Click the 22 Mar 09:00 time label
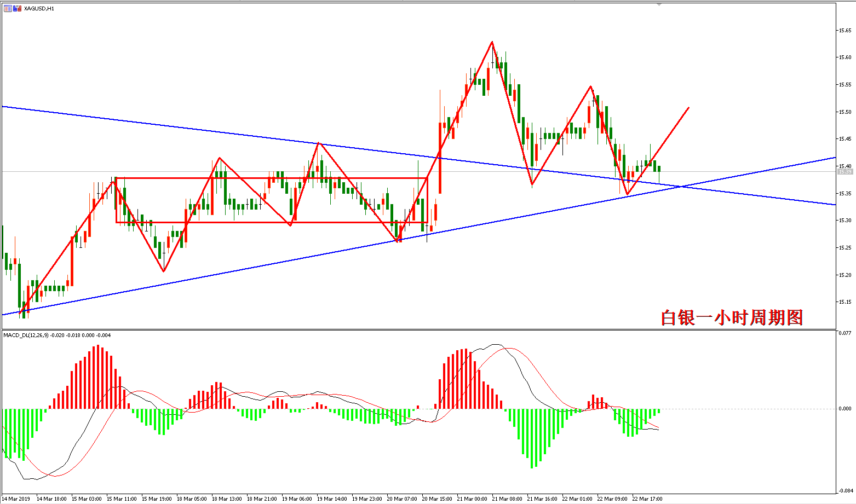The width and height of the screenshot is (856, 504). pos(612,499)
